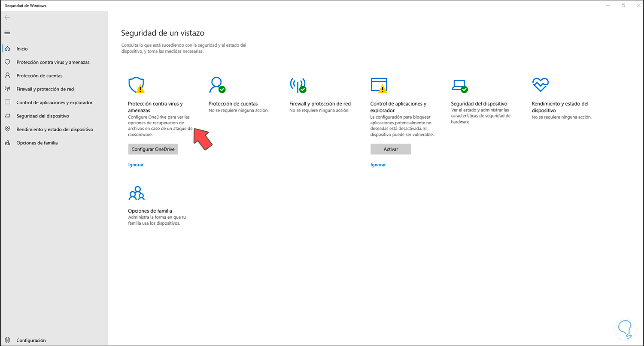The width and height of the screenshot is (644, 346).
Task: Click the device security laptop icon
Action: 459,85
